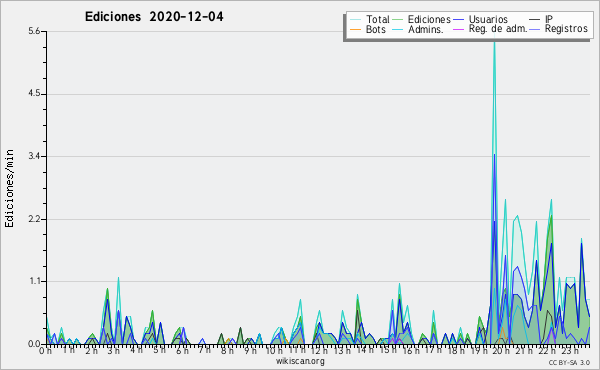Image resolution: width=600 pixels, height=370 pixels.
Task: Click the chart title 'Ediciones 2020-12-04'
Action: pyautogui.click(x=154, y=17)
